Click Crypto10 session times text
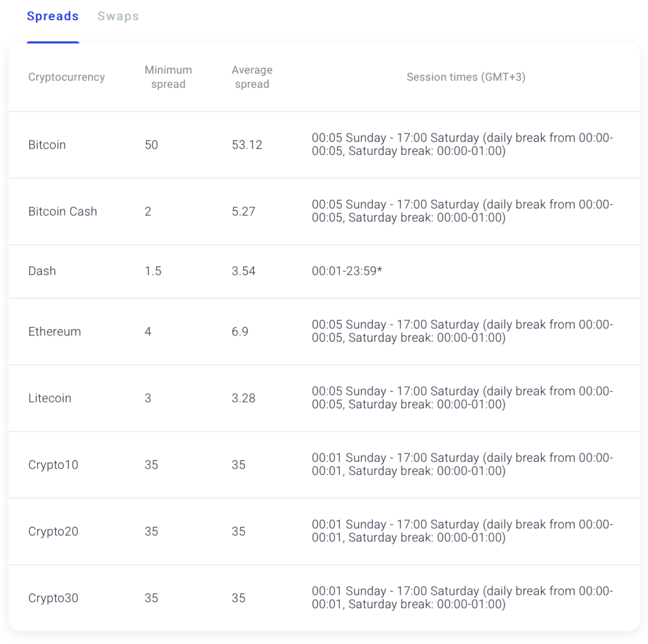This screenshot has width=648, height=644. (x=463, y=465)
